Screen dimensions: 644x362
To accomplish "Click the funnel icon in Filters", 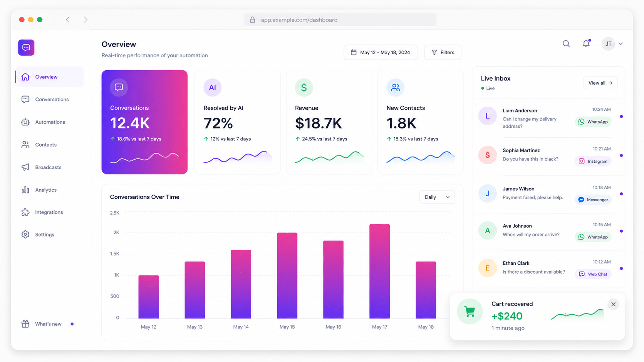I will tap(434, 52).
